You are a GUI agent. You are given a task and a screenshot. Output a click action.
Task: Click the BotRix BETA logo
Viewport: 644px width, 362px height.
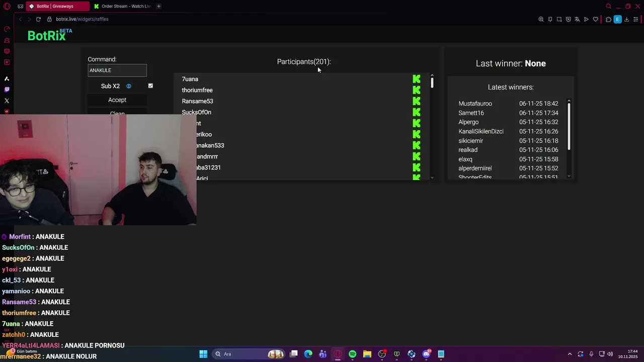point(50,35)
